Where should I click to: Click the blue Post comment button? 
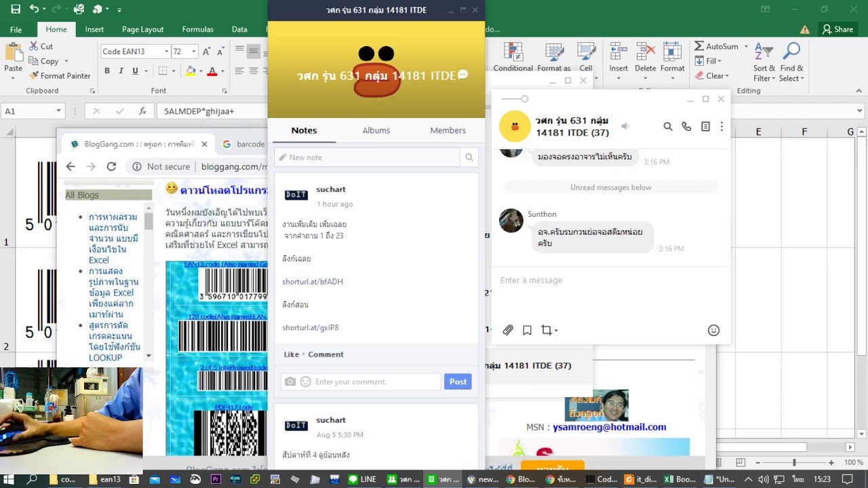tap(458, 382)
